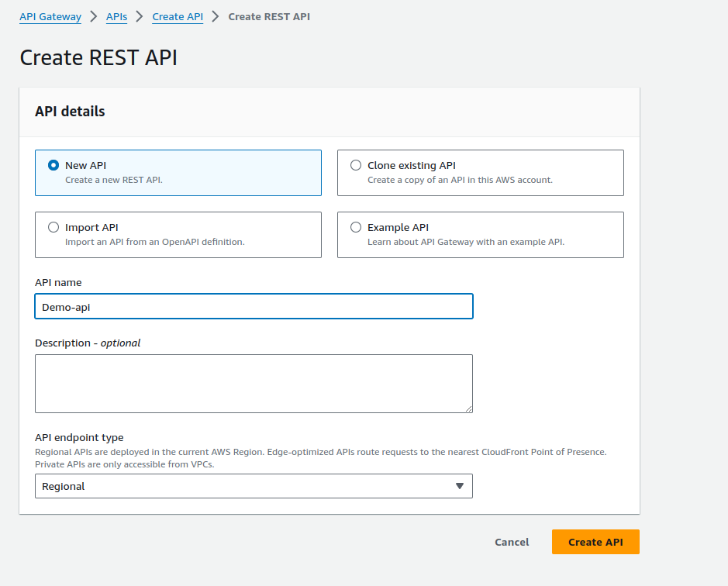Cancel the REST API creation
The height and width of the screenshot is (586, 728).
(512, 542)
